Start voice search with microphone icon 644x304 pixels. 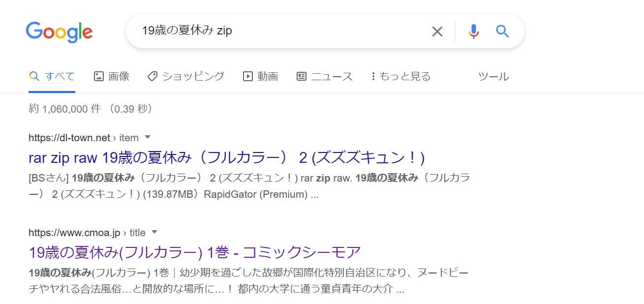click(x=473, y=31)
